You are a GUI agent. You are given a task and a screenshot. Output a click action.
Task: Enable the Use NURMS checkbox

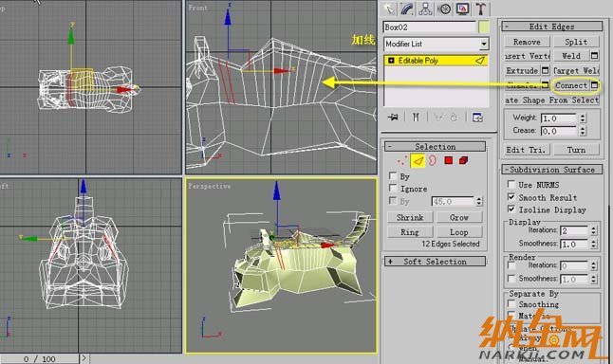511,184
